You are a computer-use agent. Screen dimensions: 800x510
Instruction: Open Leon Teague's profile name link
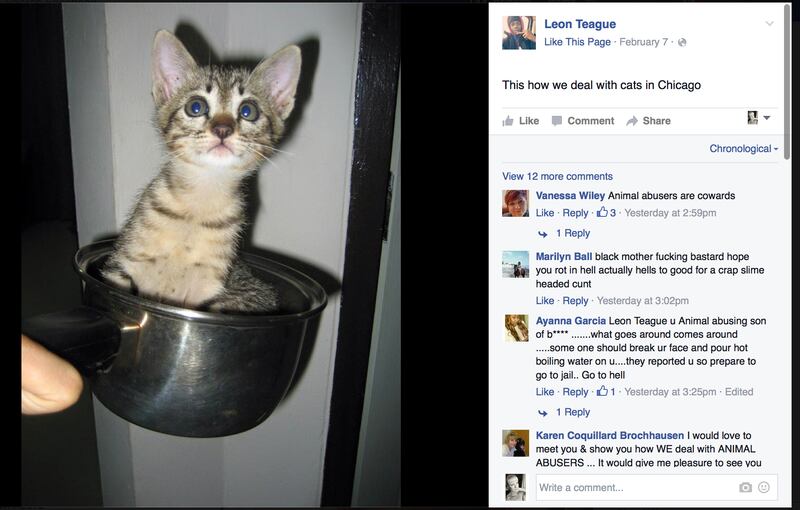(x=580, y=24)
